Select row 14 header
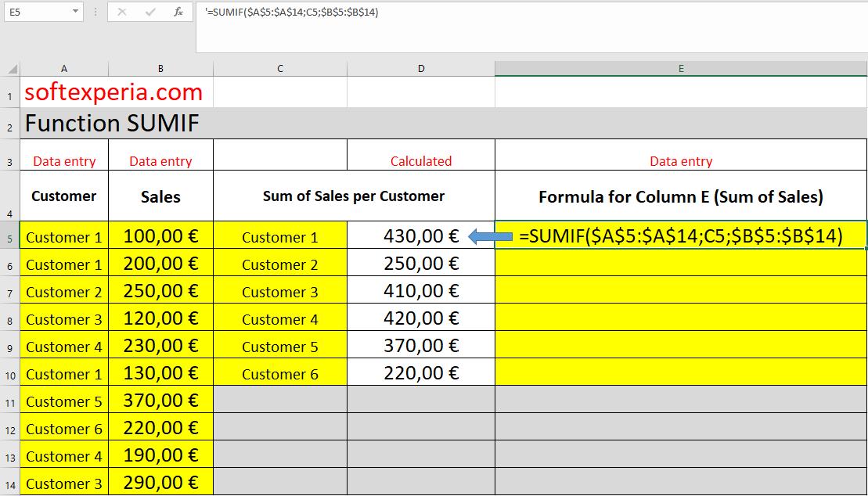Screen dimensions: 868x496 point(10,482)
